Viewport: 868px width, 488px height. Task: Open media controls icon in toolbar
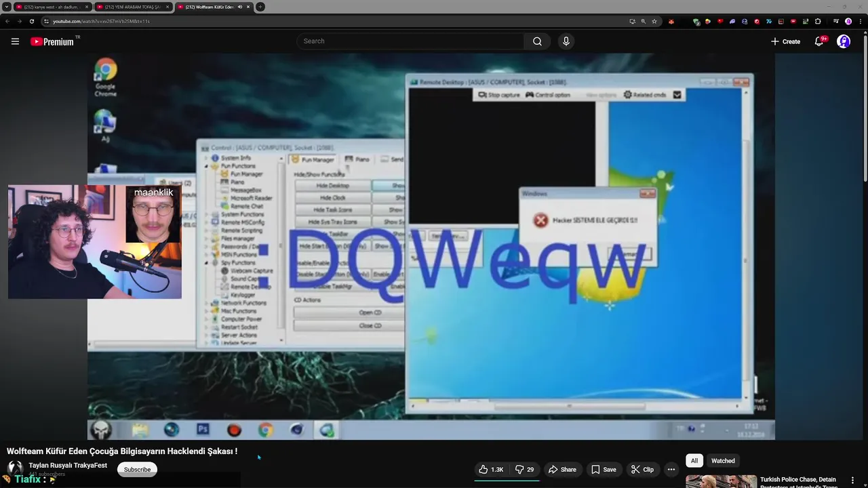pyautogui.click(x=835, y=21)
